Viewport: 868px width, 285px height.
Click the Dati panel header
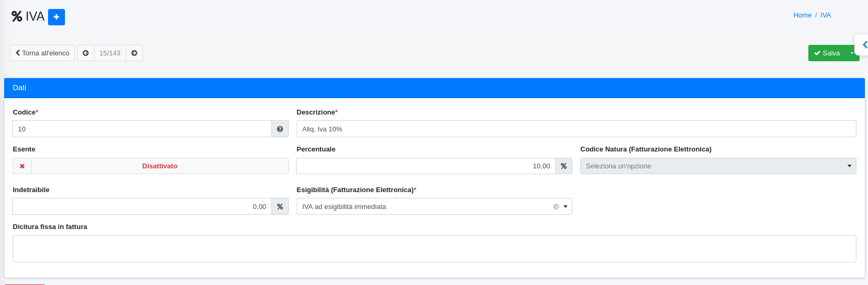pyautogui.click(x=434, y=88)
